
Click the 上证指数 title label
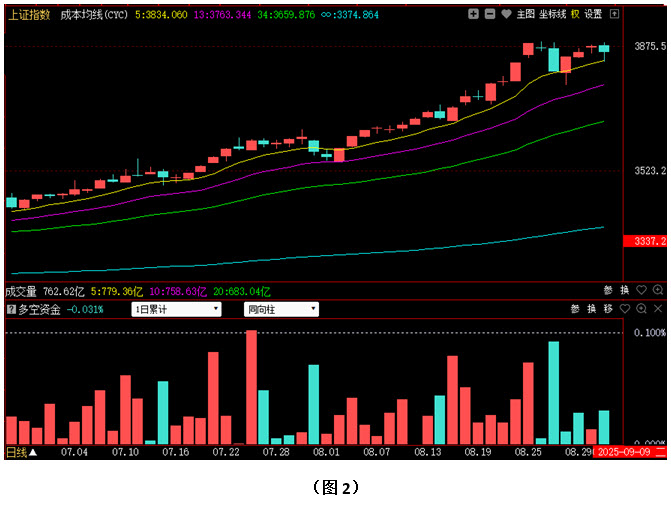click(29, 15)
